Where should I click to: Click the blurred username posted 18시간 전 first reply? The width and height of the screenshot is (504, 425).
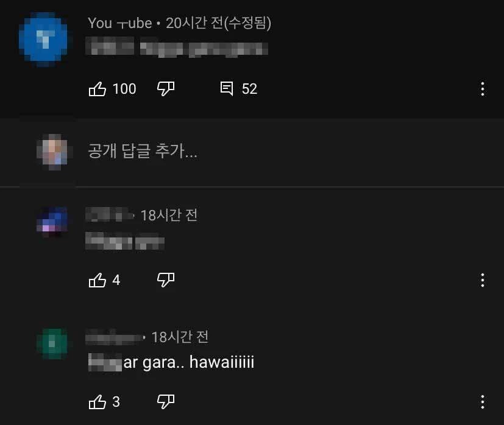(109, 214)
